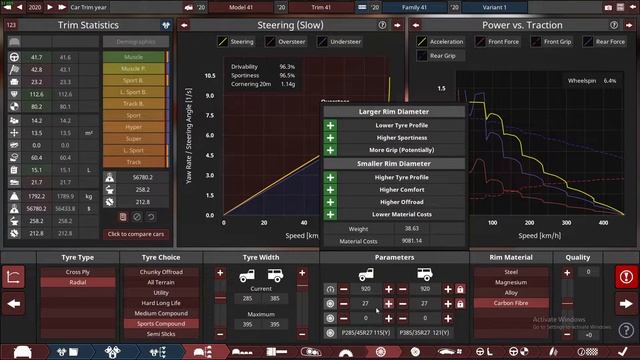This screenshot has width=640, height=360.
Task: Toggle the rim size lock for 27
Action: 460,304
